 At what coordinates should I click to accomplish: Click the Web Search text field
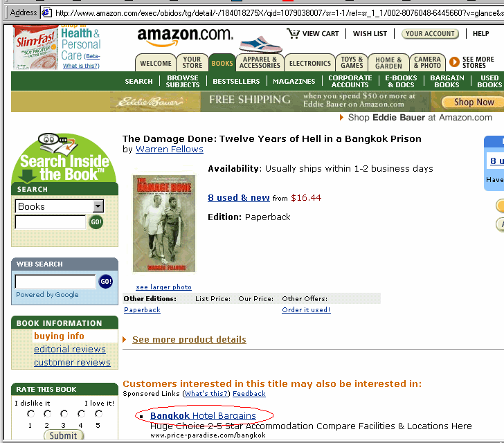pos(55,282)
